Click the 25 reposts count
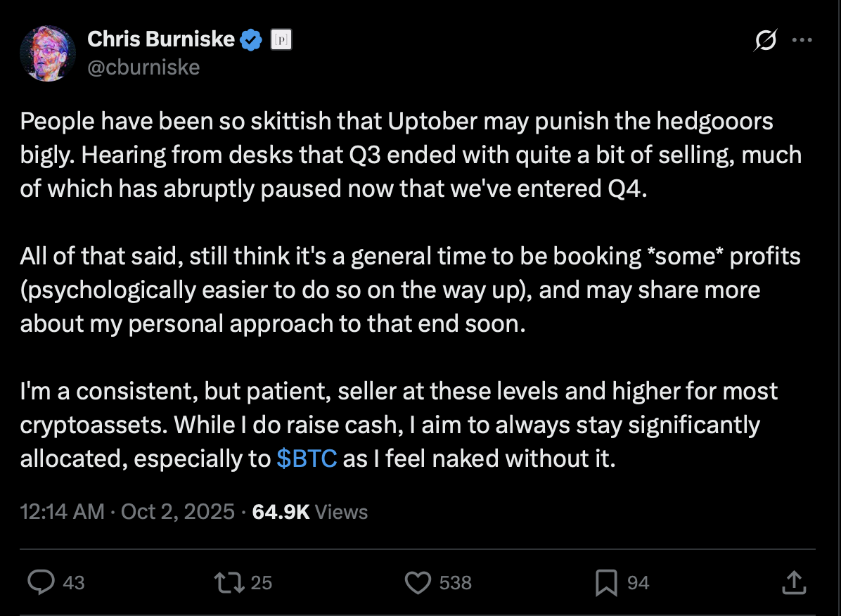The image size is (841, 616). click(x=262, y=583)
